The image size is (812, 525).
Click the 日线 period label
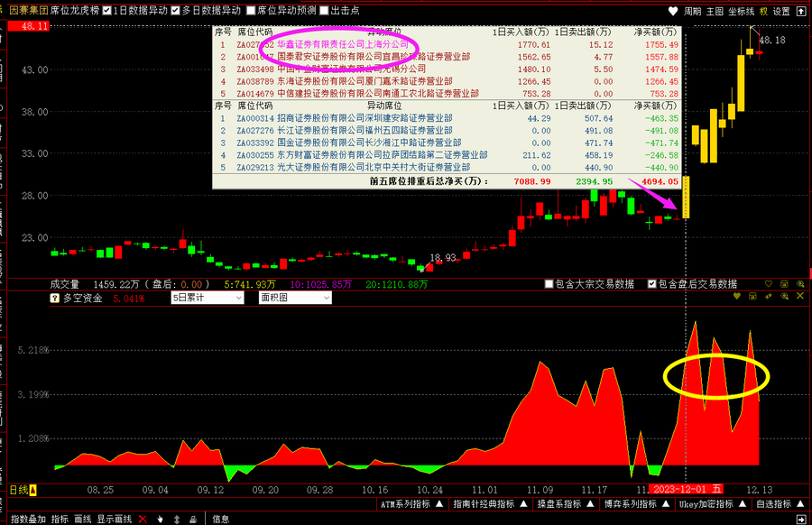point(19,490)
